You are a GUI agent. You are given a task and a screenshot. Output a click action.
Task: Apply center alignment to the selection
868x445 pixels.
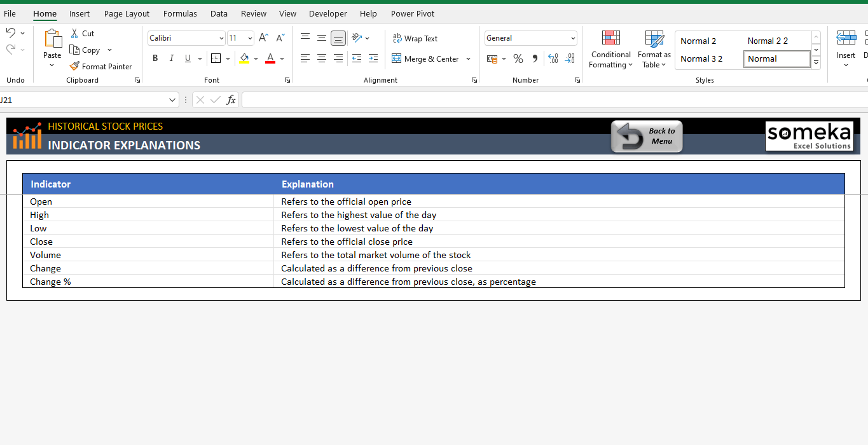click(x=321, y=58)
